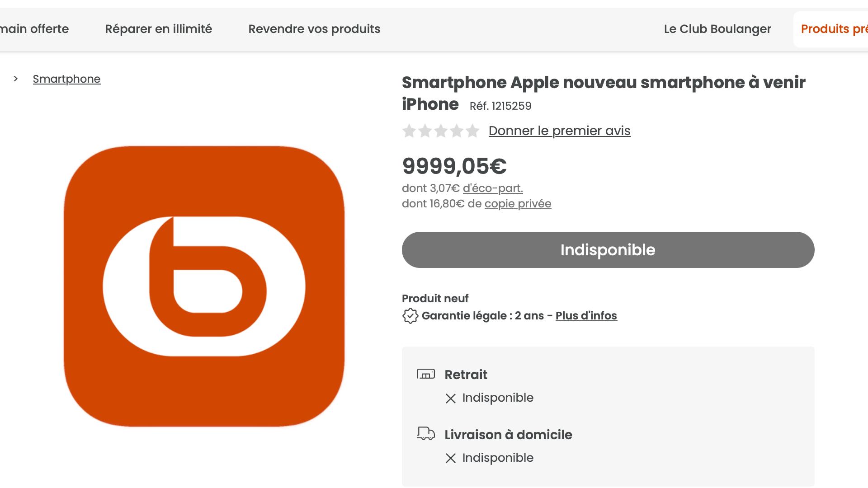Image resolution: width=868 pixels, height=488 pixels.
Task: Open the Smartphone breadcrumb link
Action: click(66, 79)
